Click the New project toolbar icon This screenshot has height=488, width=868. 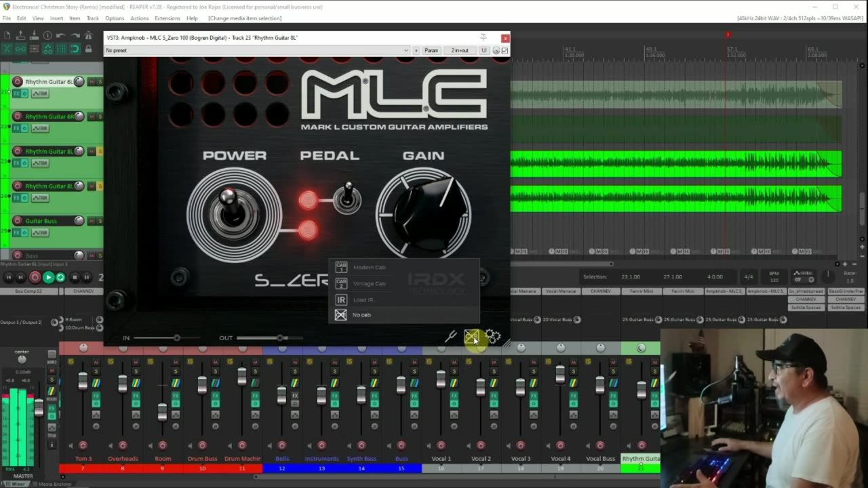[x=7, y=35]
